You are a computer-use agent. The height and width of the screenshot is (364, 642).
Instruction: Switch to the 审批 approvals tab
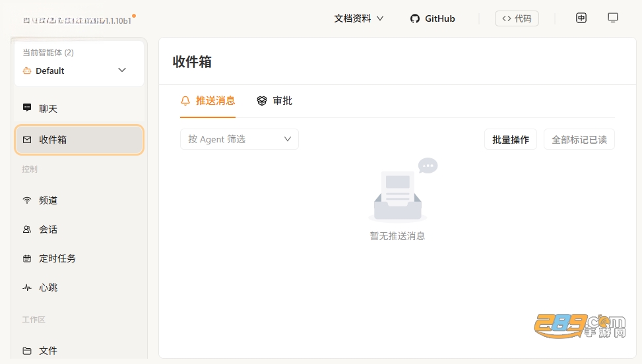click(274, 101)
